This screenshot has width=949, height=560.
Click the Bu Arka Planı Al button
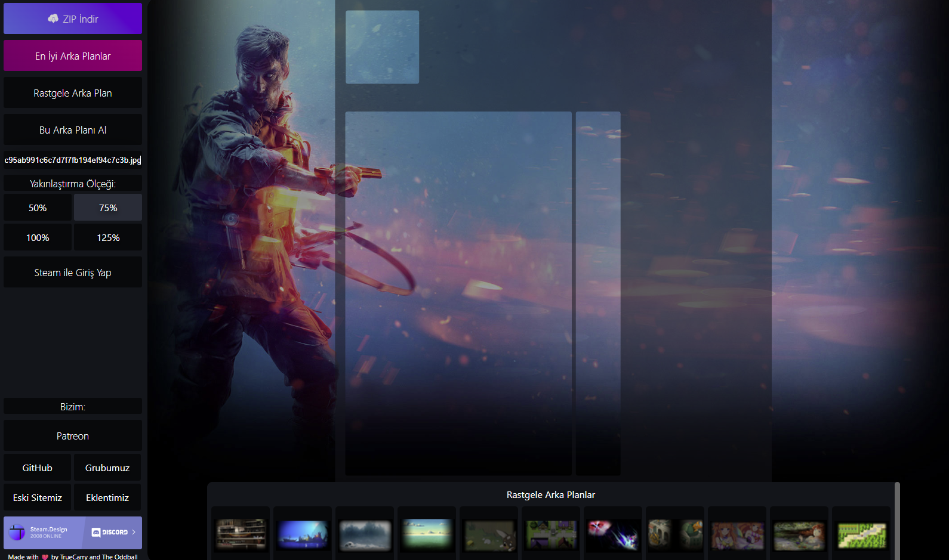(73, 129)
